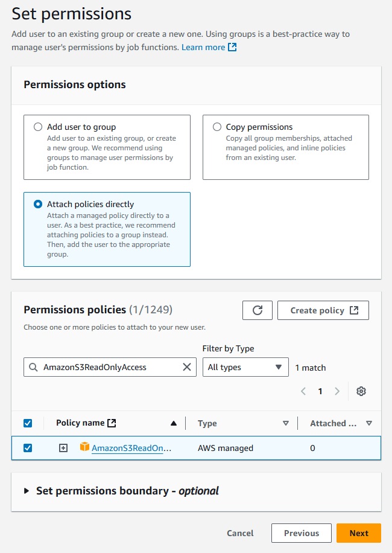Expand Set permissions boundary section
Viewport: 392px width, 553px height.
point(27,491)
